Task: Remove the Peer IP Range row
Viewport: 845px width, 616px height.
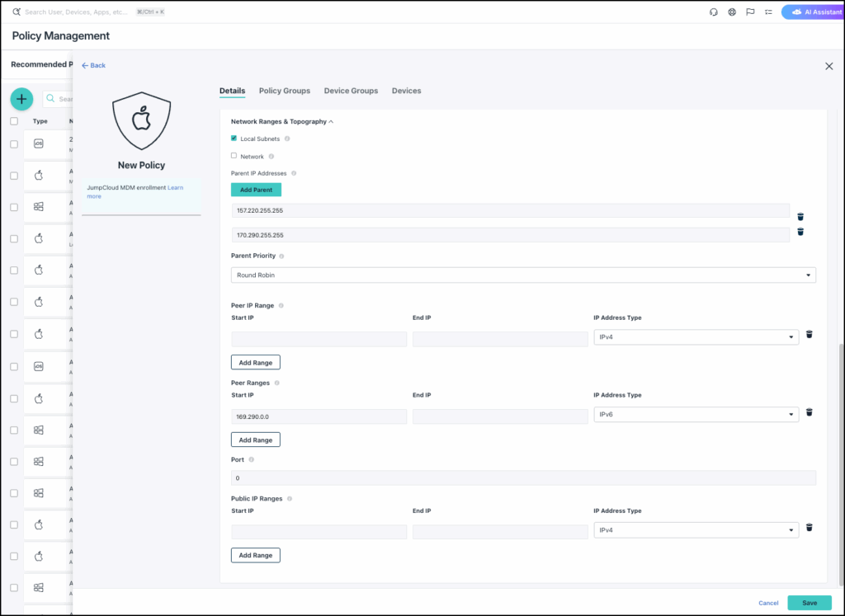Action: [809, 334]
